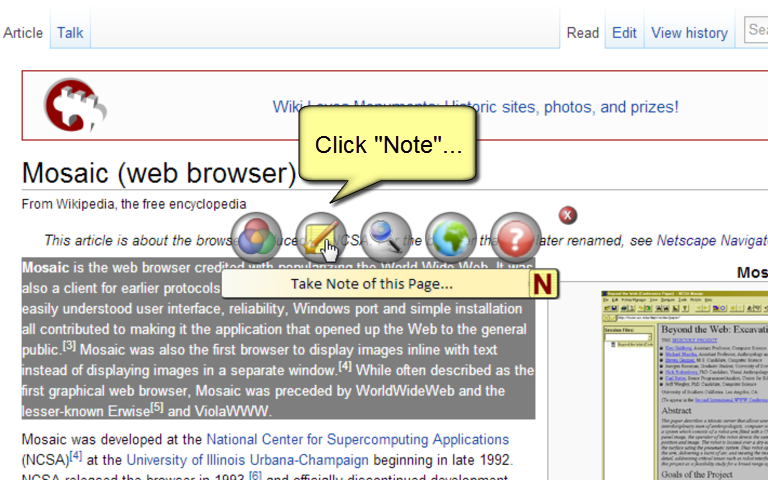Open the Edit tab
Viewport: 768px width, 480px height.
(624, 33)
